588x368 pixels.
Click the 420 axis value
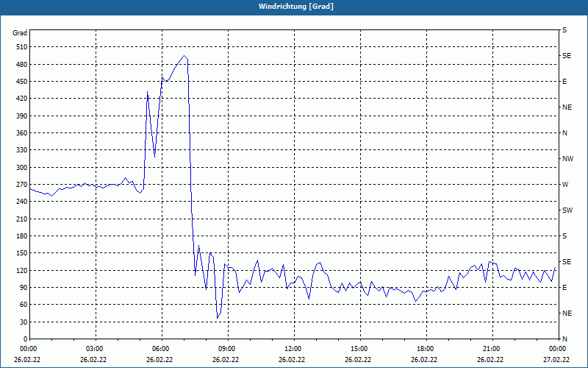point(22,99)
